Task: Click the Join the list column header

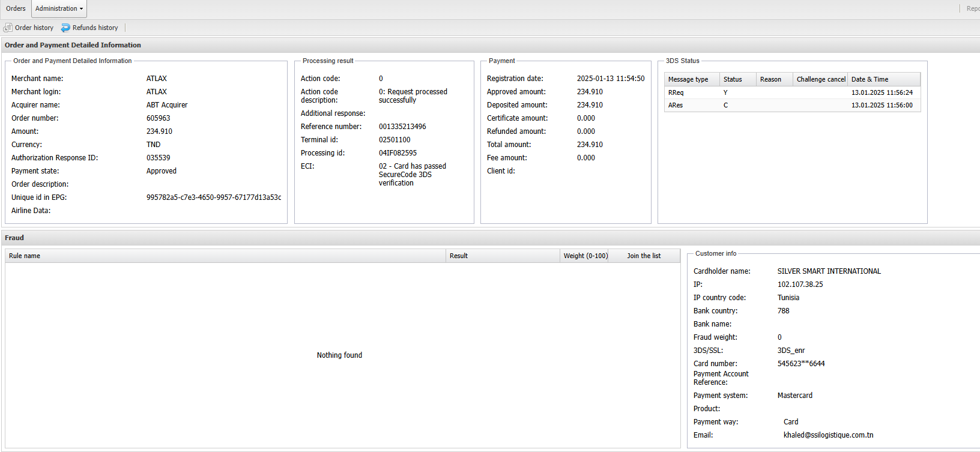Action: (644, 256)
